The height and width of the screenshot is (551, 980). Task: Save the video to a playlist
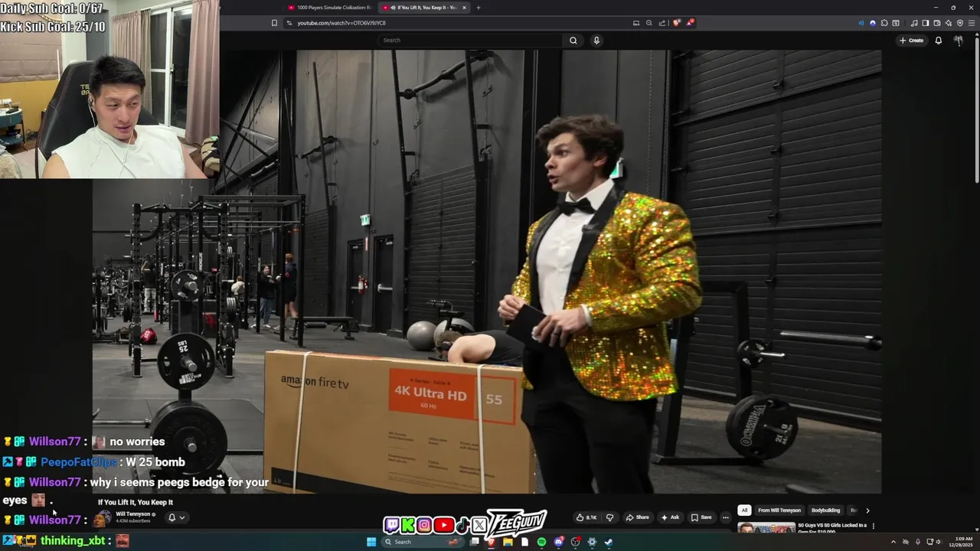point(701,517)
